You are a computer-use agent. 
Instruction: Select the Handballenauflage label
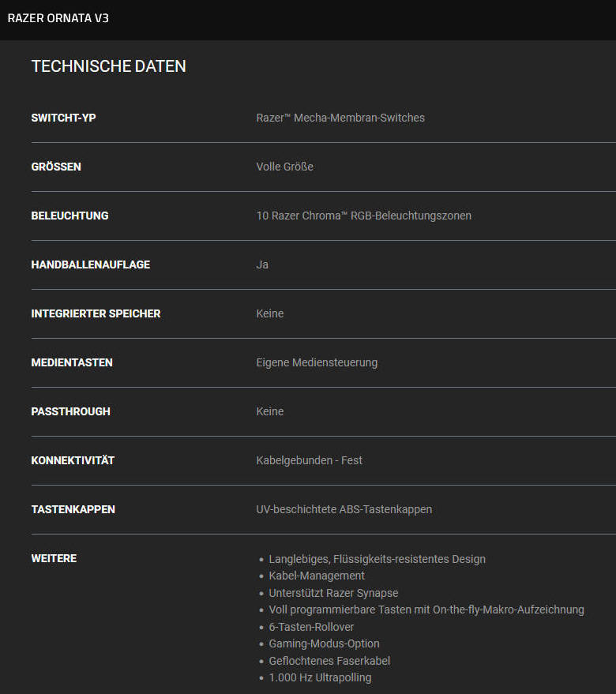(x=90, y=264)
